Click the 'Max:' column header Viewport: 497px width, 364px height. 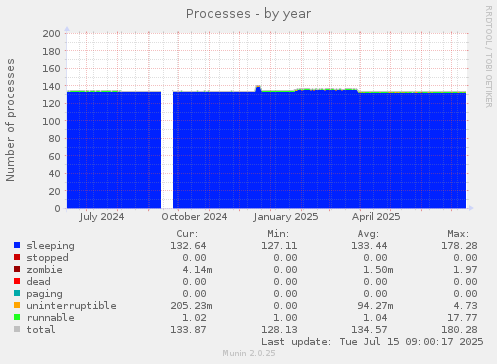(458, 234)
